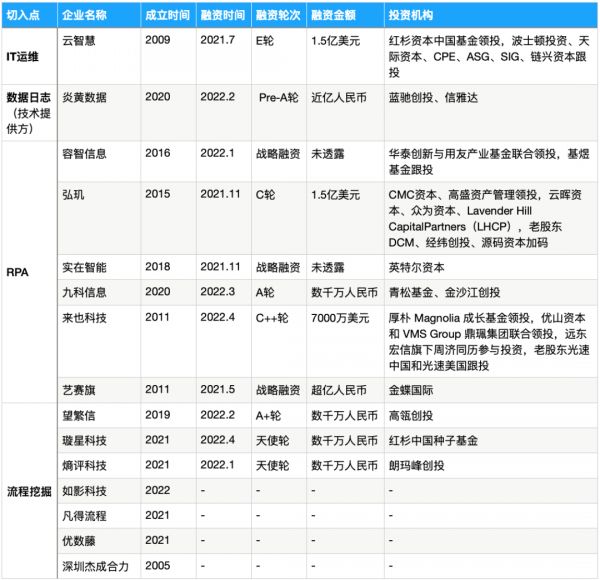Select the 望繁信 company name

pyautogui.click(x=80, y=414)
